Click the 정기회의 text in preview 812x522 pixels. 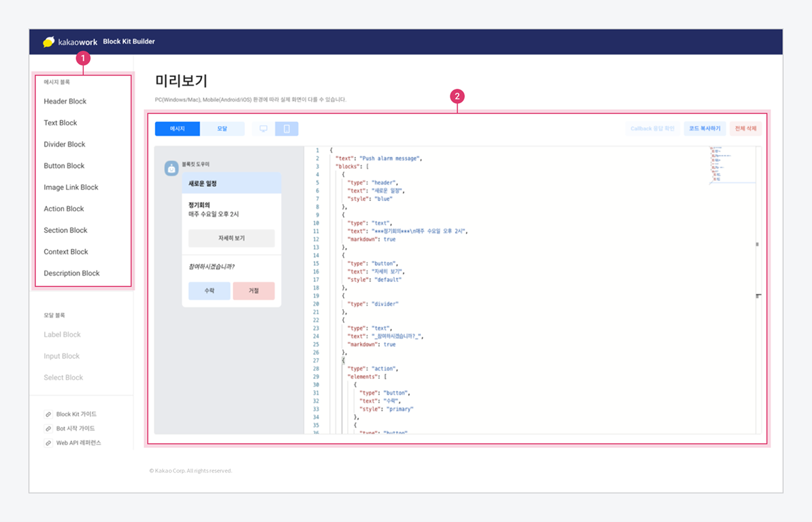point(199,205)
